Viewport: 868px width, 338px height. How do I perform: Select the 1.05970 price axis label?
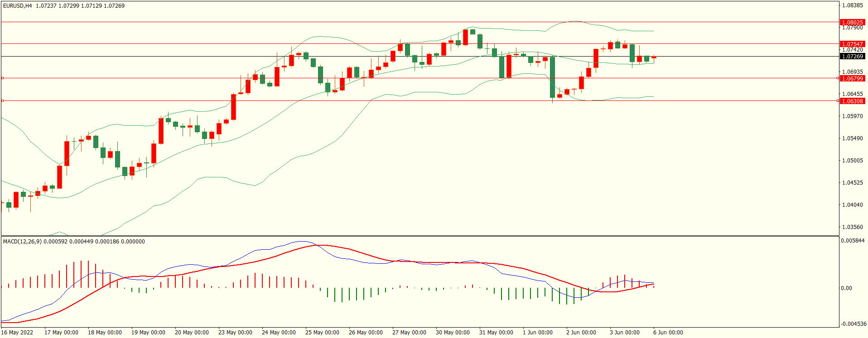tap(853, 116)
